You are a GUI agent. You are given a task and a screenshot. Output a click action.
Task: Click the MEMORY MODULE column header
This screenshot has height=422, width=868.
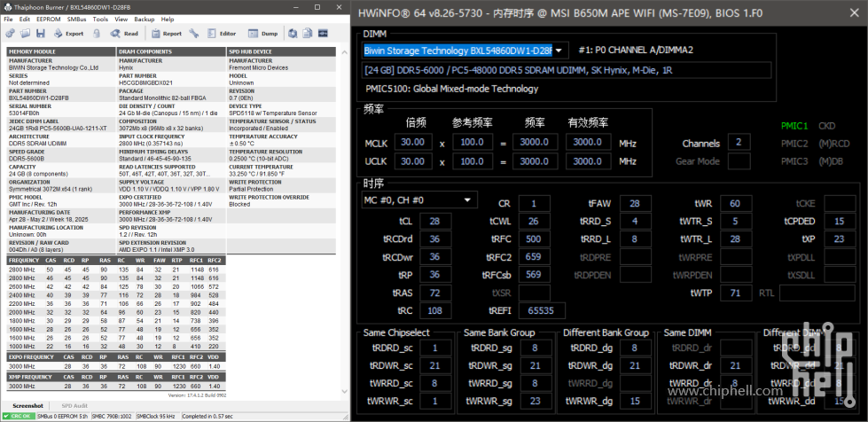click(x=61, y=51)
